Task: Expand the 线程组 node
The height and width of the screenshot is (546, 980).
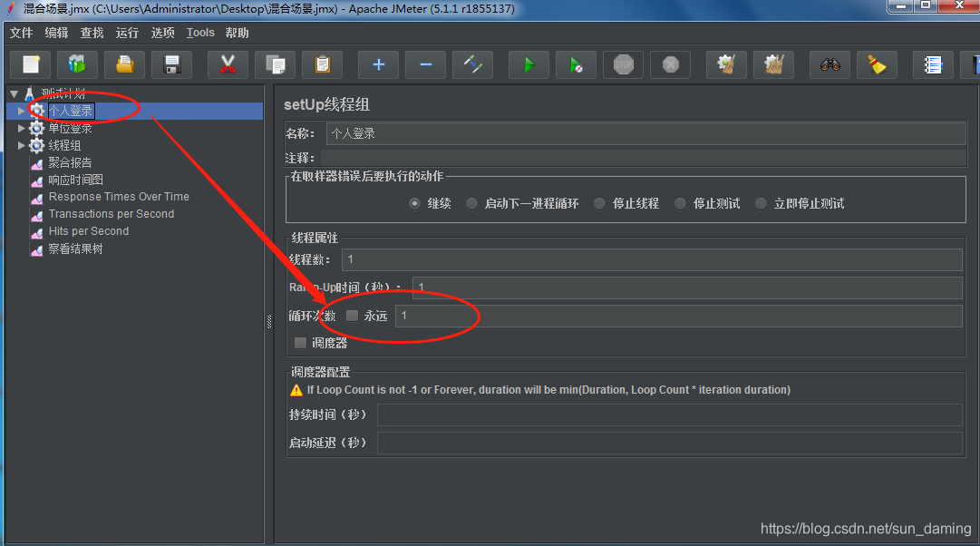Action: click(x=21, y=145)
